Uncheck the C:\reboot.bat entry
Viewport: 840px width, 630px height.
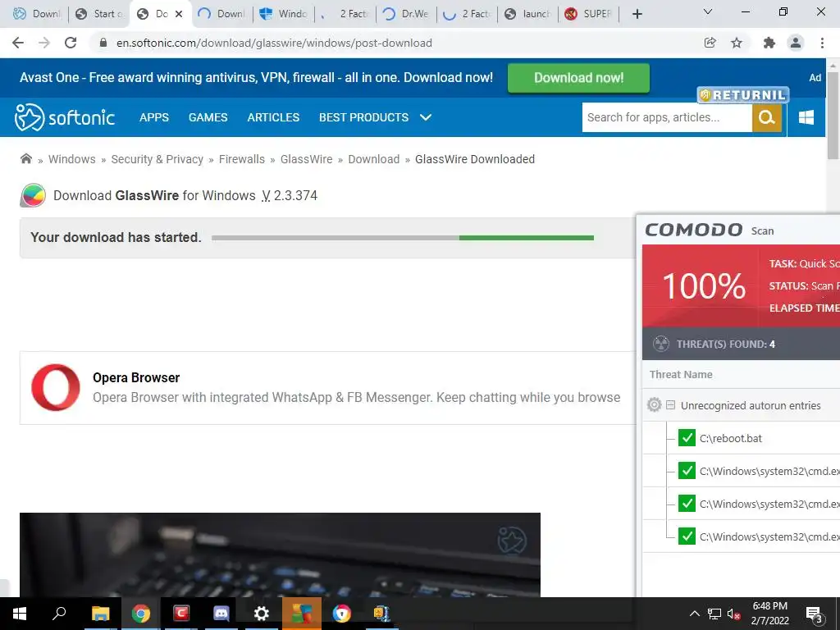[687, 438]
